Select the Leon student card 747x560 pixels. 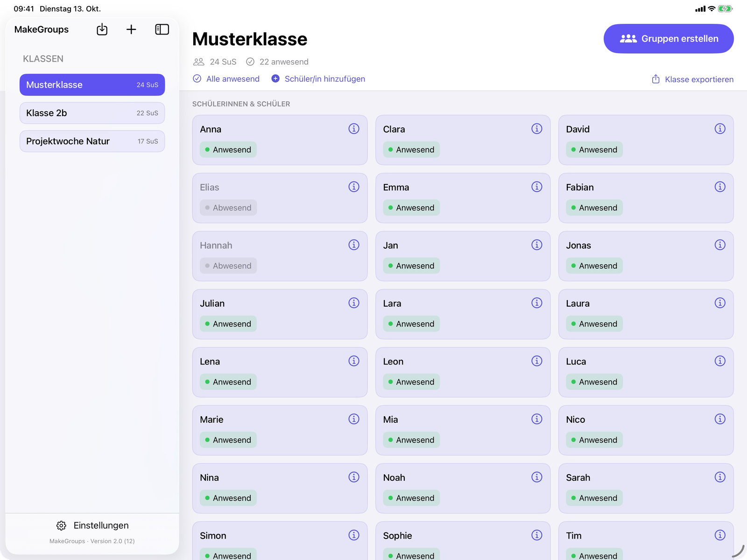click(x=463, y=372)
